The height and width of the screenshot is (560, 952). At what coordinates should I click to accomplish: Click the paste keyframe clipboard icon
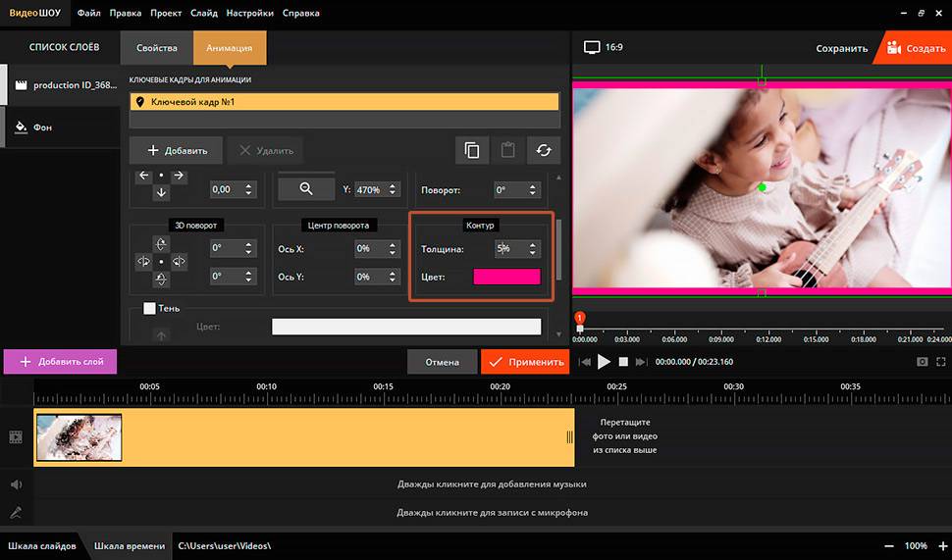pyautogui.click(x=507, y=150)
